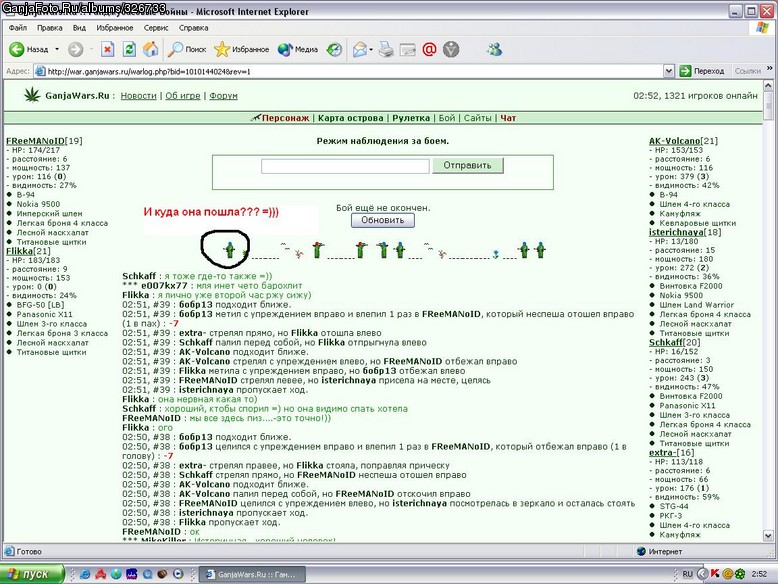Click BFG-50 [LB] weapon entry
Image resolution: width=778 pixels, height=584 pixels.
point(40,305)
